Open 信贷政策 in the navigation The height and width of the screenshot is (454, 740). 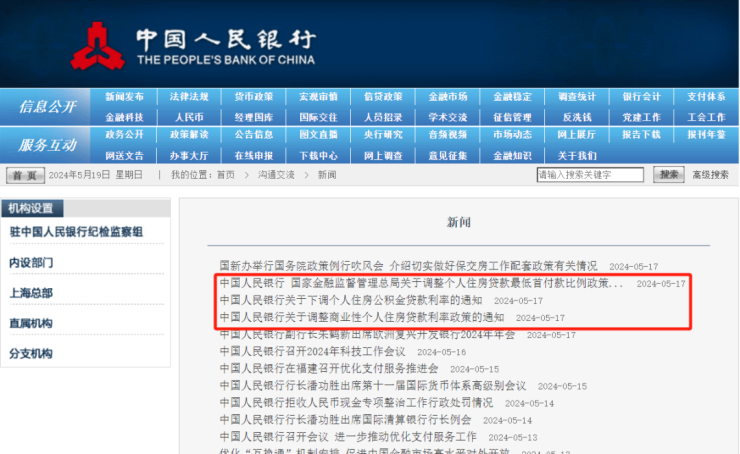(x=383, y=97)
